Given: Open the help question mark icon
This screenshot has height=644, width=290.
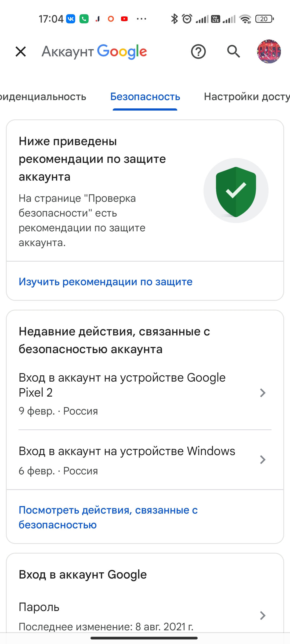Looking at the screenshot, I should (198, 52).
